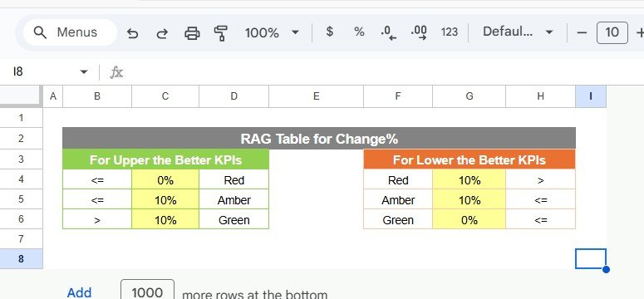Select column D header
Screen dimensions: 644x299
click(234, 96)
